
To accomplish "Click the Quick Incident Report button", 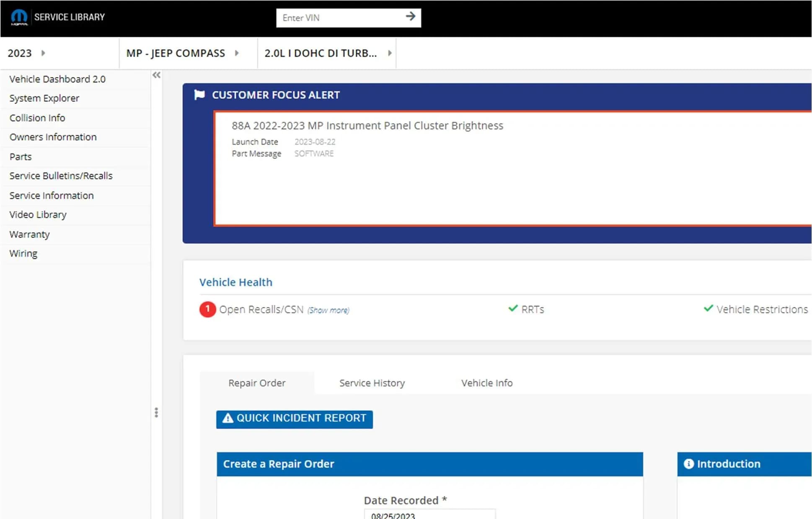I will [295, 419].
